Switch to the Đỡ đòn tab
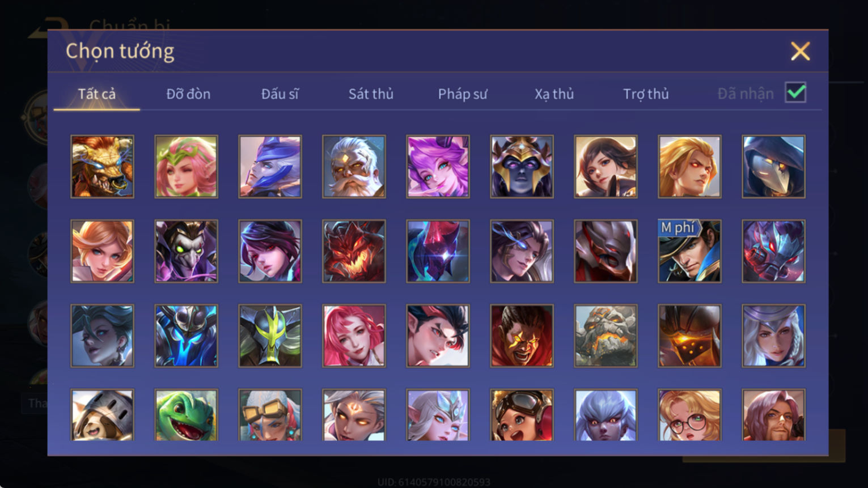This screenshot has width=868, height=488. coord(188,94)
